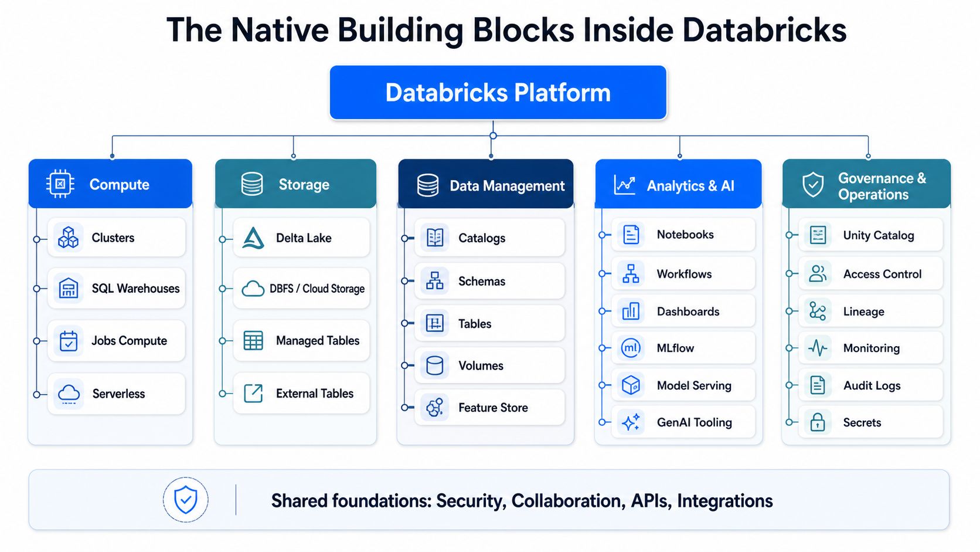Select the Governance & Operations header label
980x552 pixels.
pos(882,186)
